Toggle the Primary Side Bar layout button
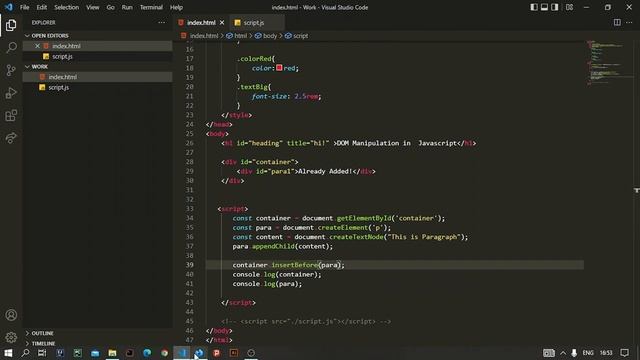Image resolution: width=640 pixels, height=360 pixels. [x=534, y=7]
